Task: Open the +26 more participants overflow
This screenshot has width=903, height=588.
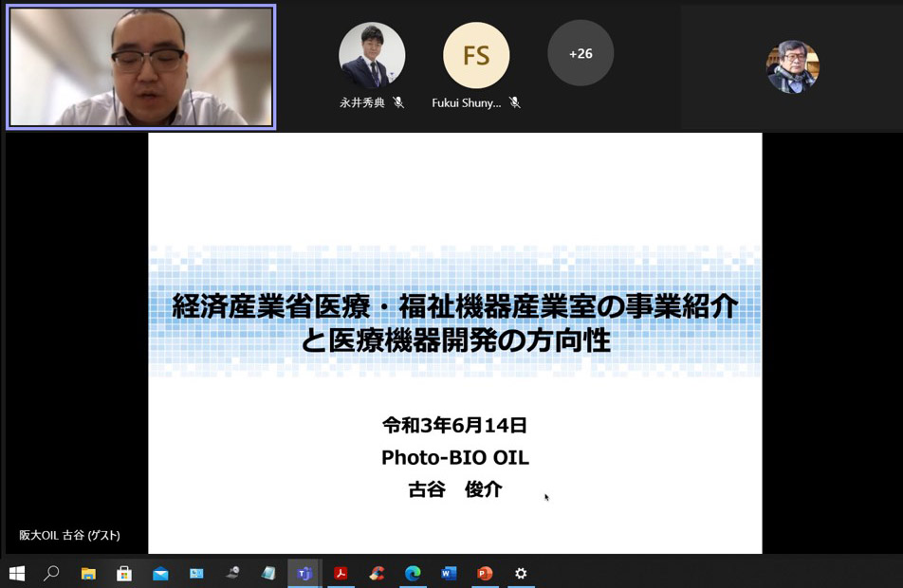Action: coord(580,54)
